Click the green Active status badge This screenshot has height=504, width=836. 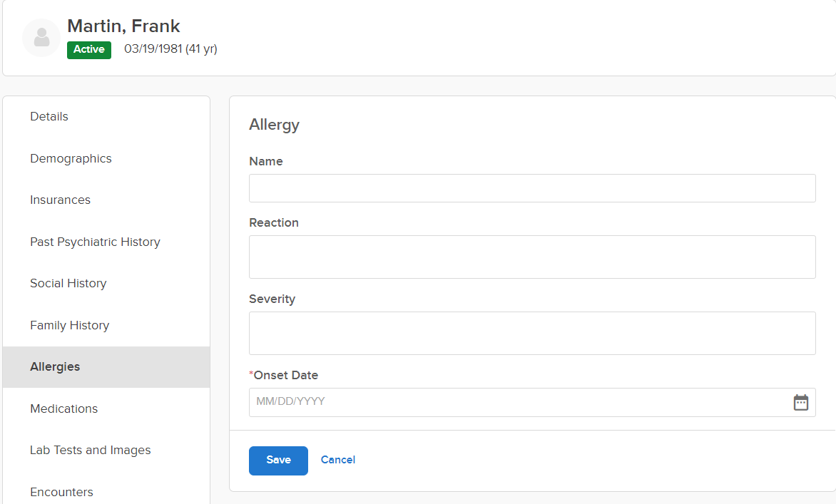[x=89, y=50]
